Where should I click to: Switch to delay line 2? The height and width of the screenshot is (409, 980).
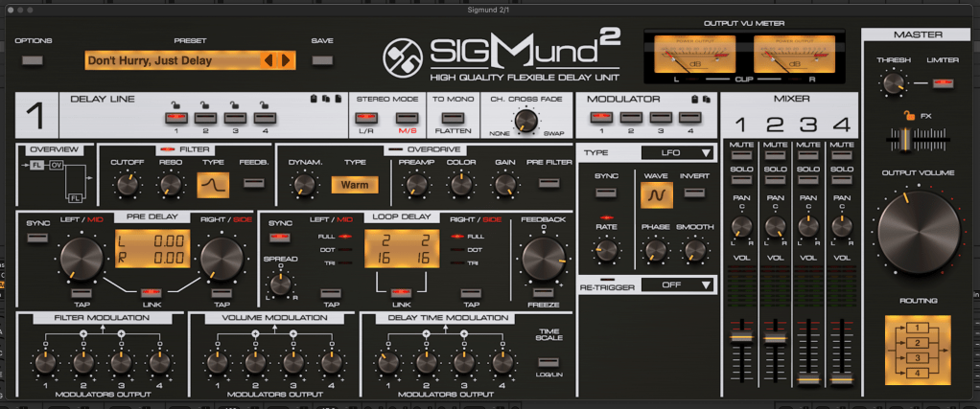coord(203,118)
